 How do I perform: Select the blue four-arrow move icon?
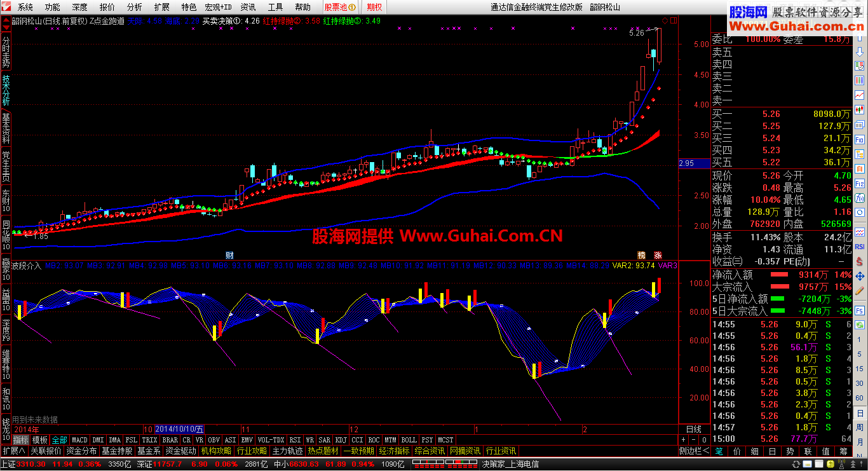(859, 276)
